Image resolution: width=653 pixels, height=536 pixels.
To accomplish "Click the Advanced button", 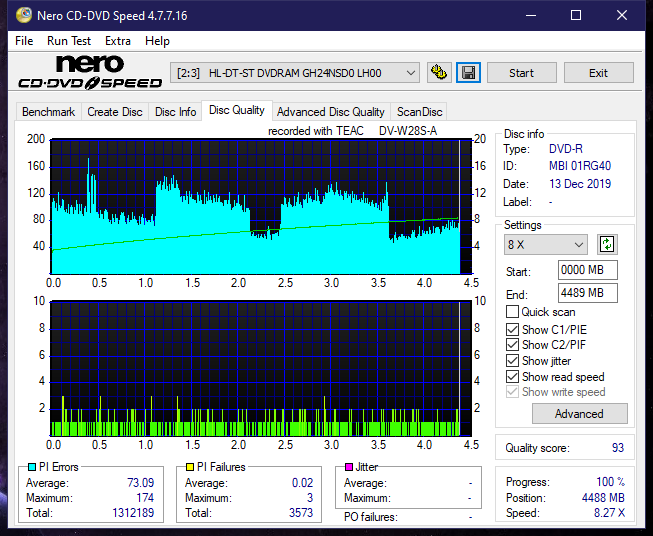I will click(579, 414).
